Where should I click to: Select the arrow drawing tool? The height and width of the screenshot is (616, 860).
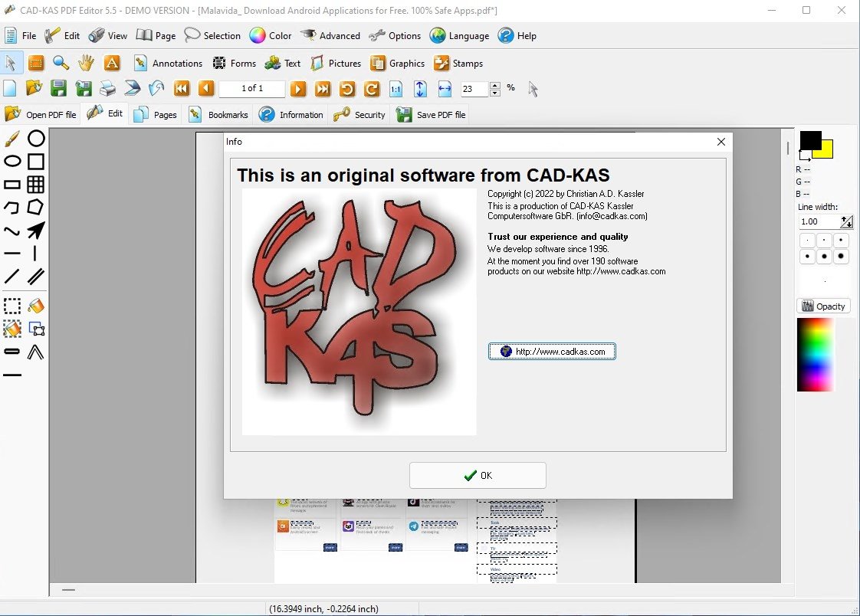(x=36, y=230)
